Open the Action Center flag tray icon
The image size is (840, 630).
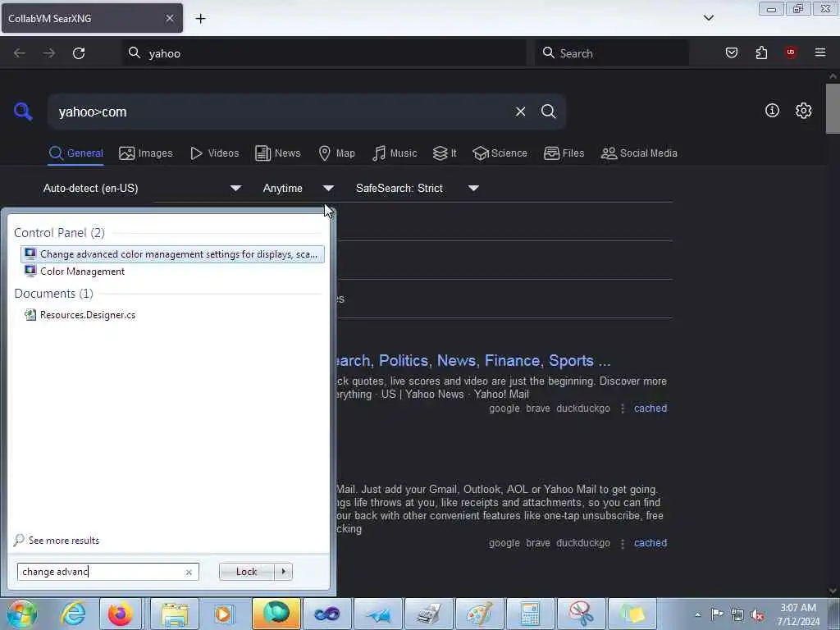click(x=717, y=614)
